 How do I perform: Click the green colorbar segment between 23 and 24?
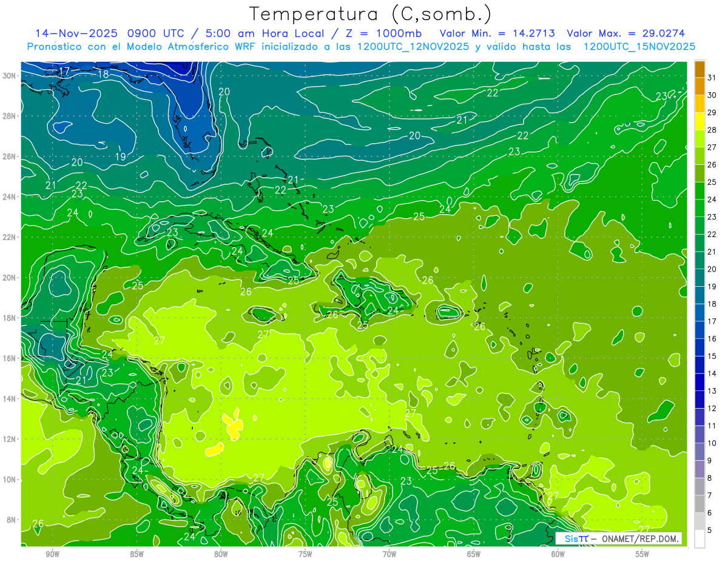tap(699, 209)
